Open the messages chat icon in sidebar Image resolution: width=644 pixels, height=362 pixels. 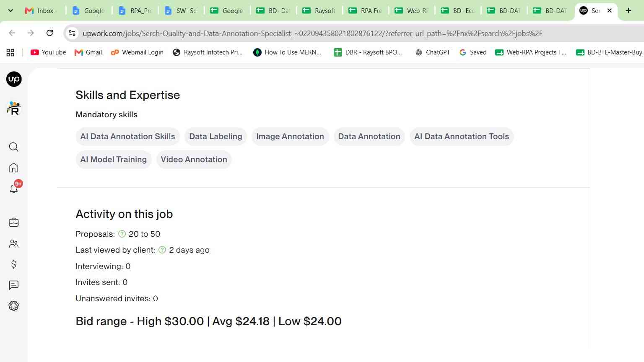14,285
